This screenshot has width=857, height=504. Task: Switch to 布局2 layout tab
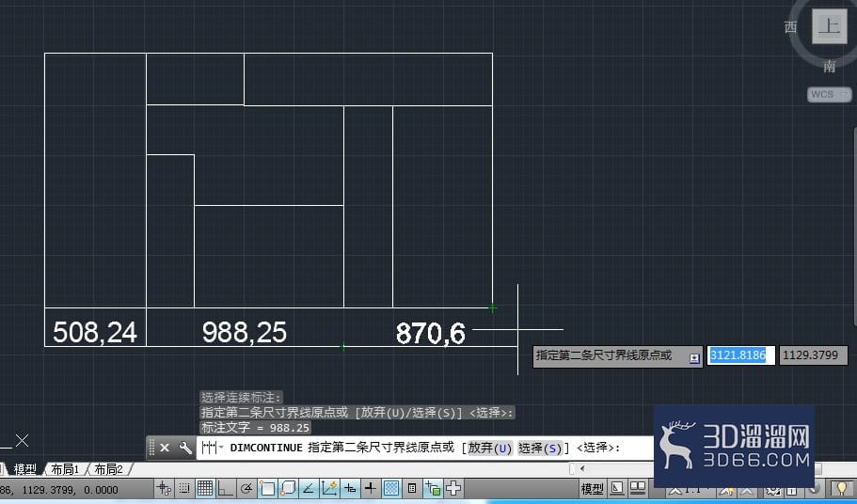point(109,468)
